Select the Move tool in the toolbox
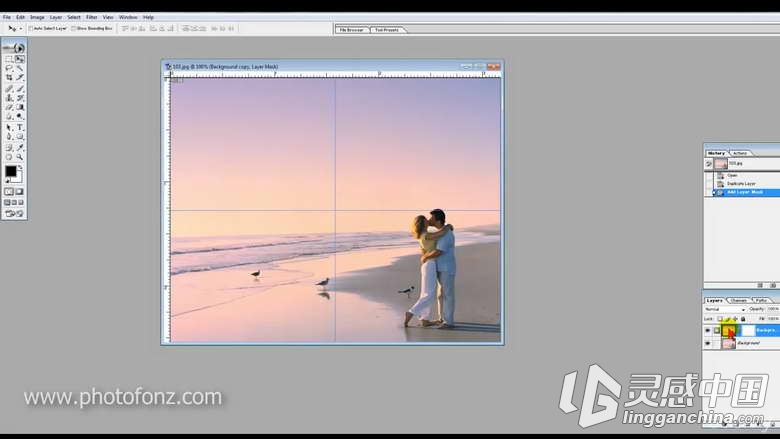Image resolution: width=780 pixels, height=439 pixels. [20, 59]
